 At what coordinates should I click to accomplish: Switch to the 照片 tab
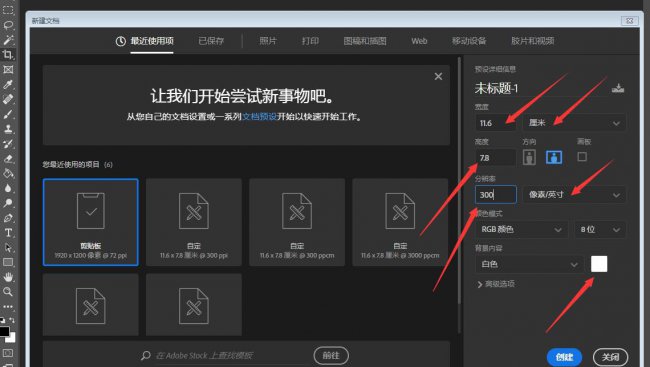268,41
